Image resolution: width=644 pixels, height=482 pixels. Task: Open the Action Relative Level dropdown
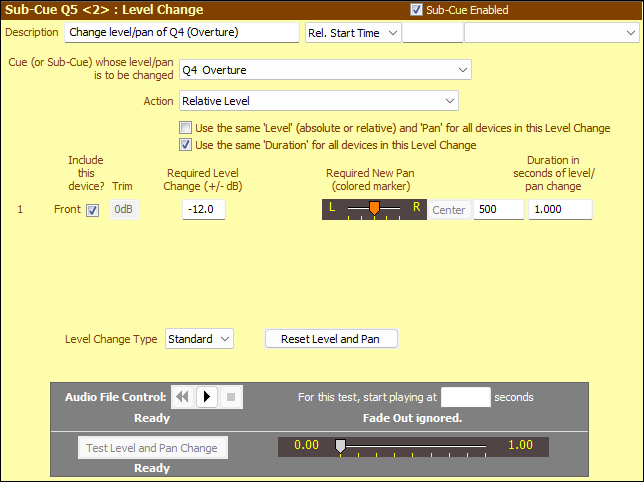(x=319, y=101)
